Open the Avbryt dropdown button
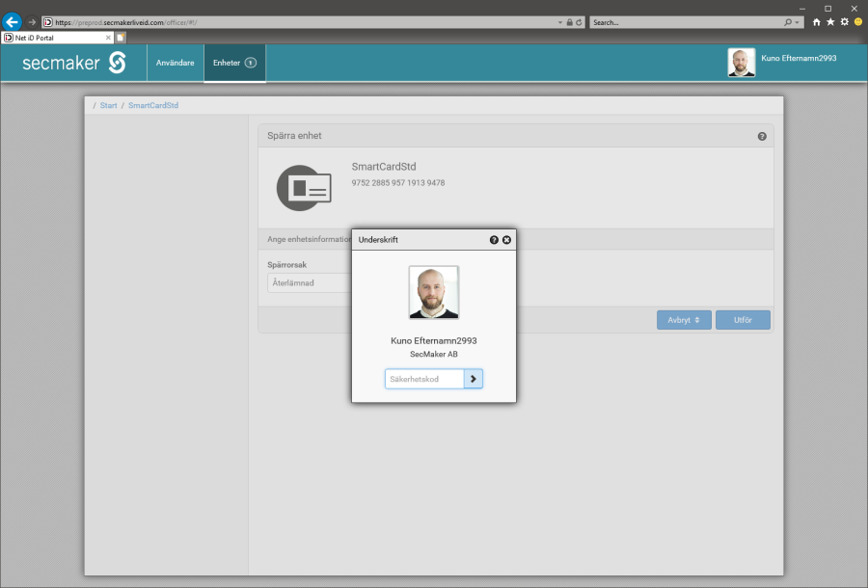This screenshot has height=588, width=868. [684, 320]
